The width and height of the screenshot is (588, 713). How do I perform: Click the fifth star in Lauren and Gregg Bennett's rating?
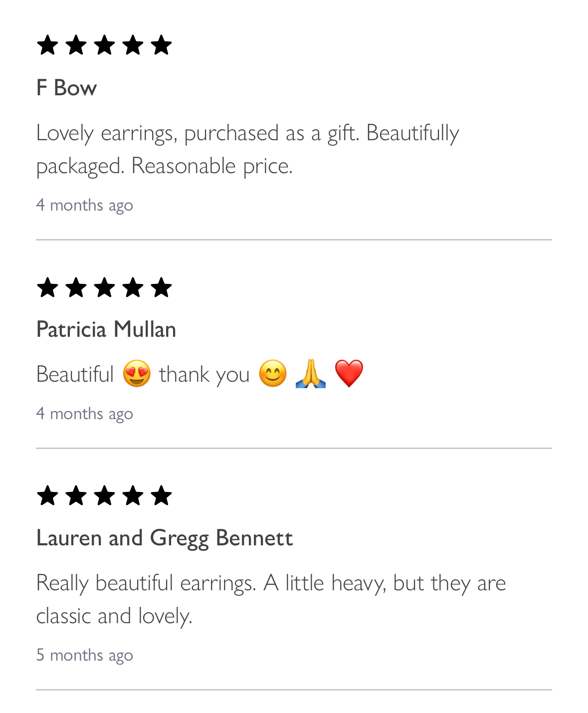[161, 495]
